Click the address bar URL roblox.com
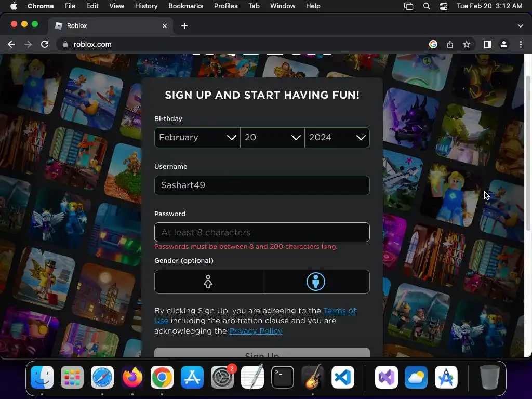Screen dimensions: 532x399 click(x=92, y=44)
